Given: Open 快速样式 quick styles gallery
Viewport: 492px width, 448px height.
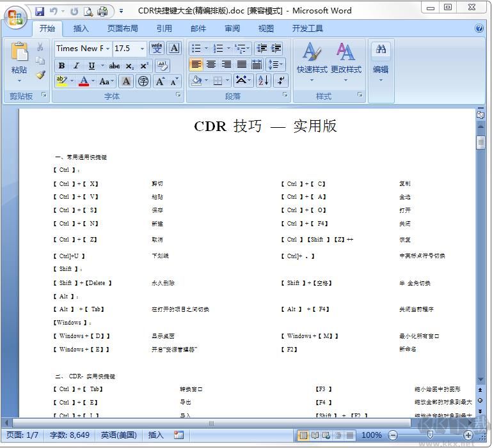Looking at the screenshot, I should tap(312, 62).
